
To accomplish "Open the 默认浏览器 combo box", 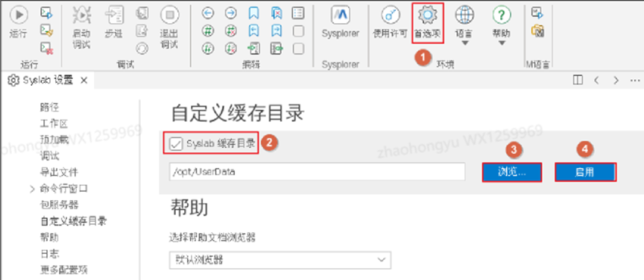I will (280, 261).
